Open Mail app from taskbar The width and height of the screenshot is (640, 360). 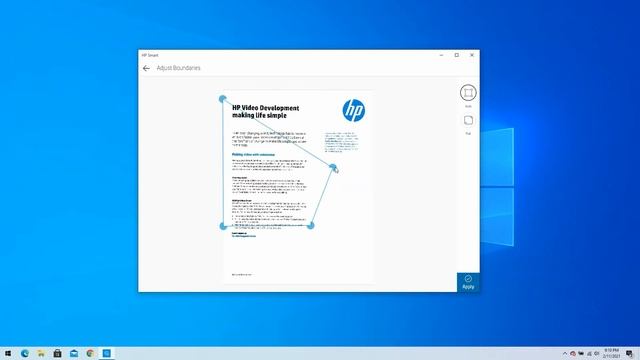(74, 353)
